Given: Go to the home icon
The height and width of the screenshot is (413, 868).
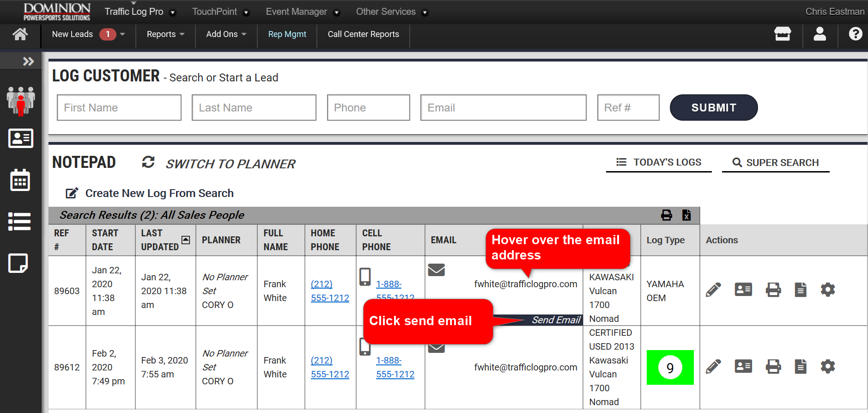Looking at the screenshot, I should (x=20, y=34).
